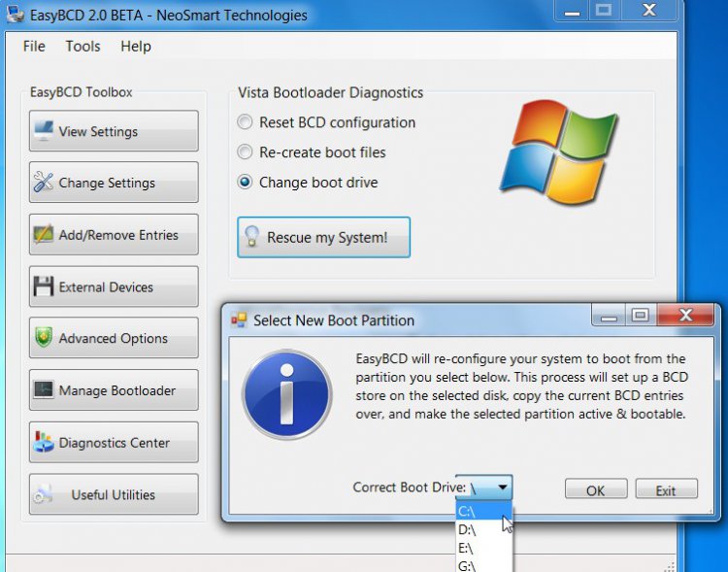Open the Tools menu
The width and height of the screenshot is (728, 572).
83,46
